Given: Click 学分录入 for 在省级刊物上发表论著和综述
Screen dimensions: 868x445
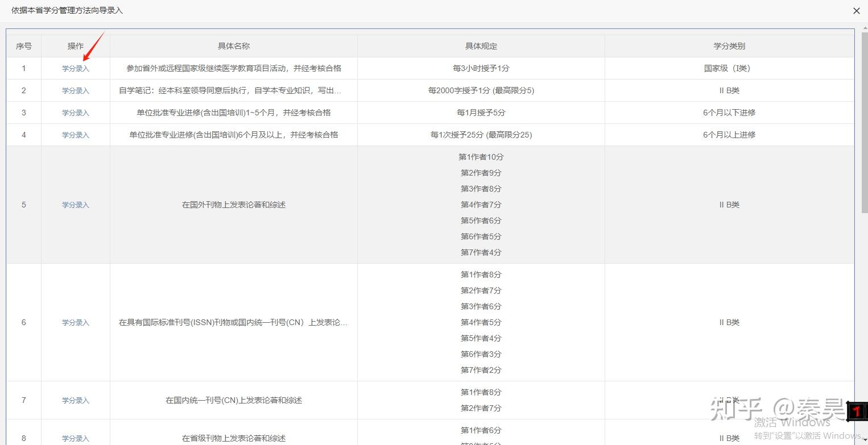Looking at the screenshot, I should (x=76, y=438).
